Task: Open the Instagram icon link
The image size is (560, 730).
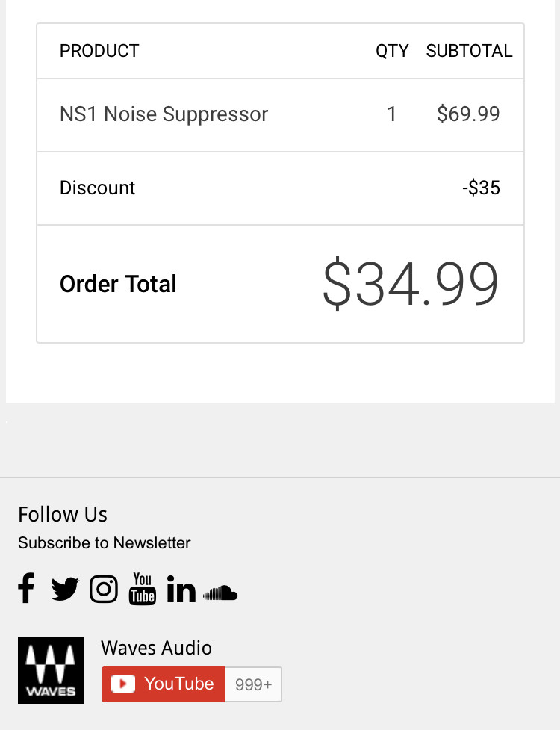Action: pos(104,590)
